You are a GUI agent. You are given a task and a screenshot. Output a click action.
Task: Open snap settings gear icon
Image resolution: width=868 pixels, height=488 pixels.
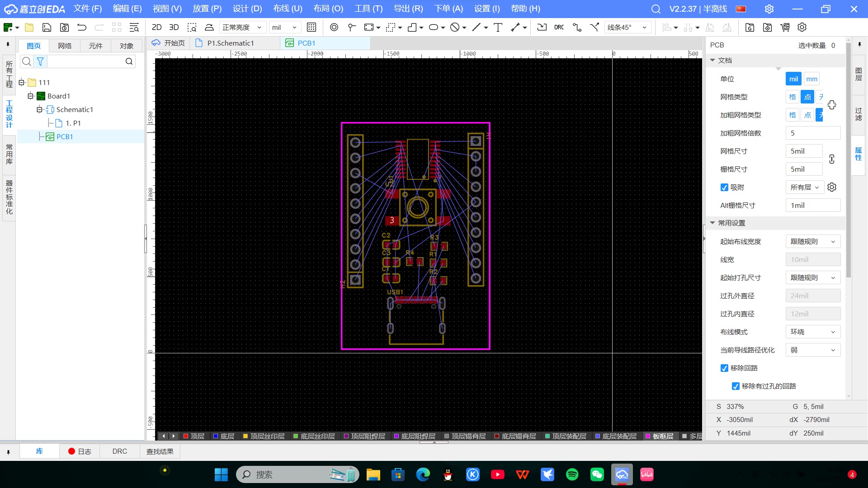tap(831, 187)
